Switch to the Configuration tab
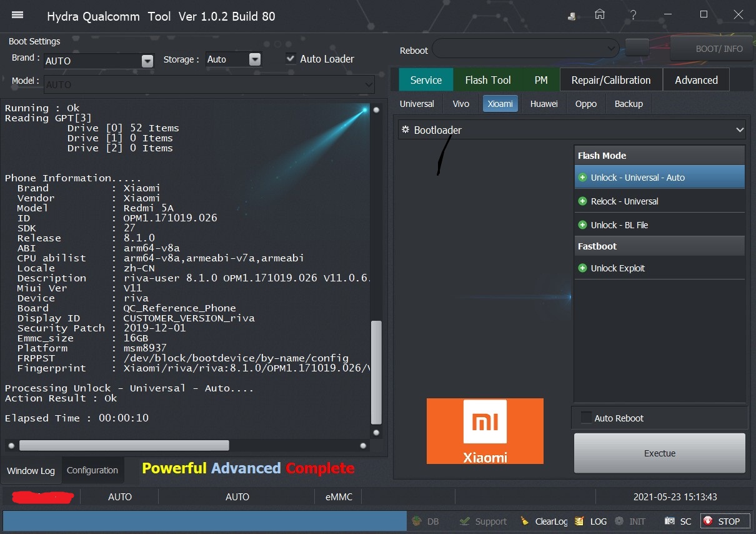The height and width of the screenshot is (534, 756). click(92, 470)
